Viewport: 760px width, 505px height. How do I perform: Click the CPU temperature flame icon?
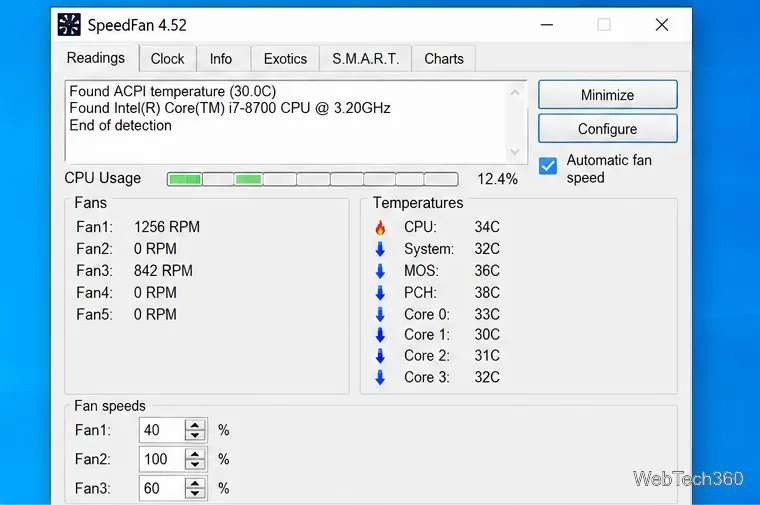pos(380,227)
